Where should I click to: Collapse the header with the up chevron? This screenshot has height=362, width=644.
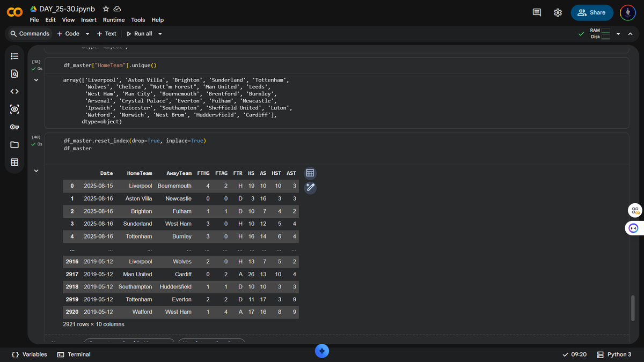[631, 34]
